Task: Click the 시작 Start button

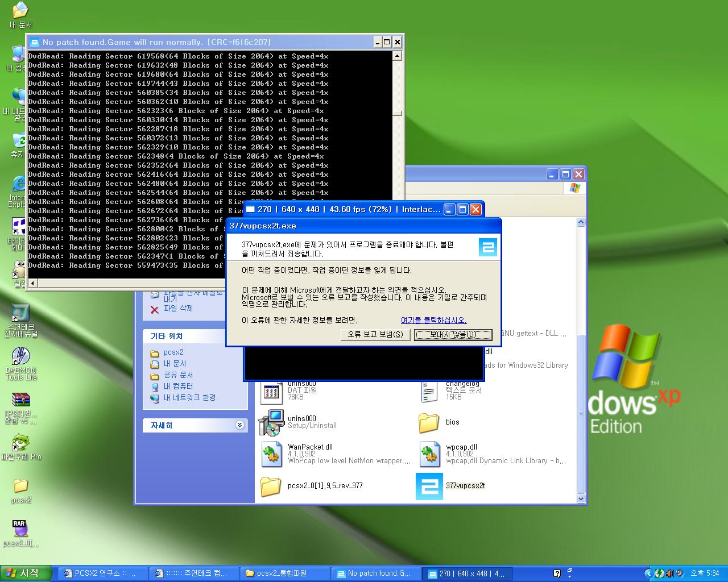Action: pos(26,573)
